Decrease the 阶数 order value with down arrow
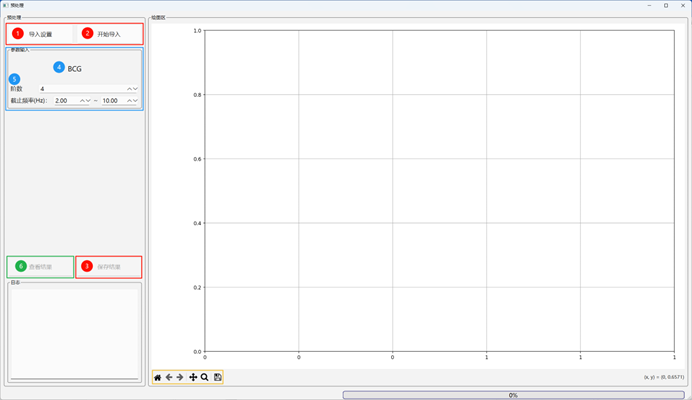The width and height of the screenshot is (692, 400). tap(135, 89)
